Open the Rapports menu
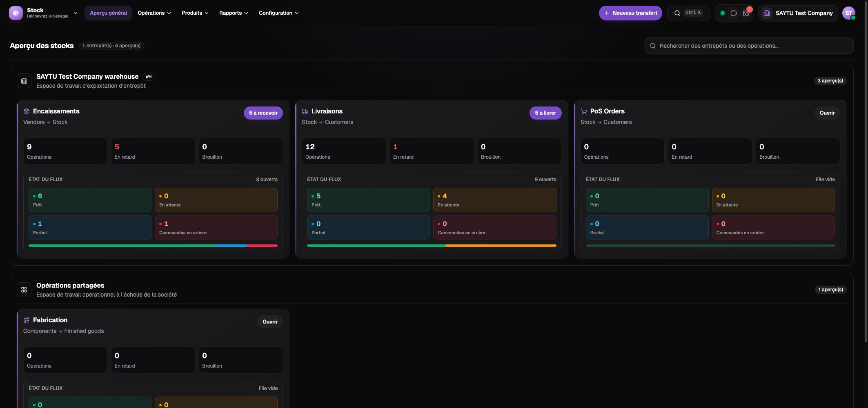868x408 pixels. [234, 13]
